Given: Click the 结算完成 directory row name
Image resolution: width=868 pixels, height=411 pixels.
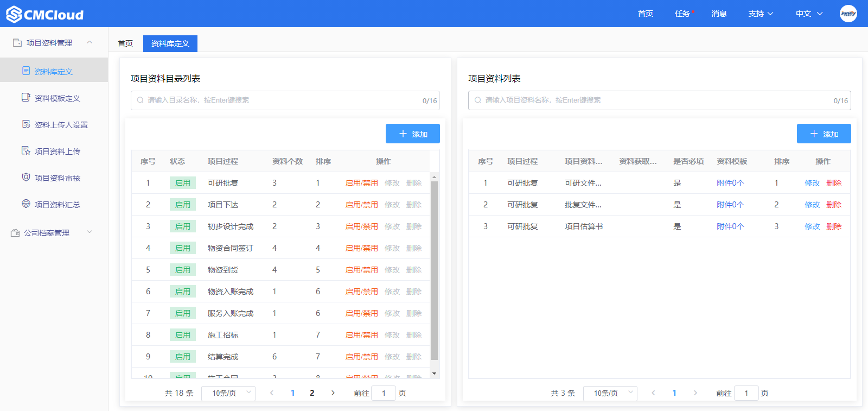Looking at the screenshot, I should [223, 357].
